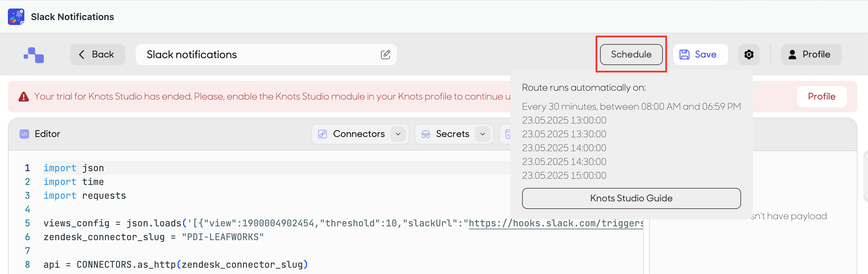The width and height of the screenshot is (868, 274).
Task: Click the CONNECTORS.as_http code line
Action: (x=176, y=264)
